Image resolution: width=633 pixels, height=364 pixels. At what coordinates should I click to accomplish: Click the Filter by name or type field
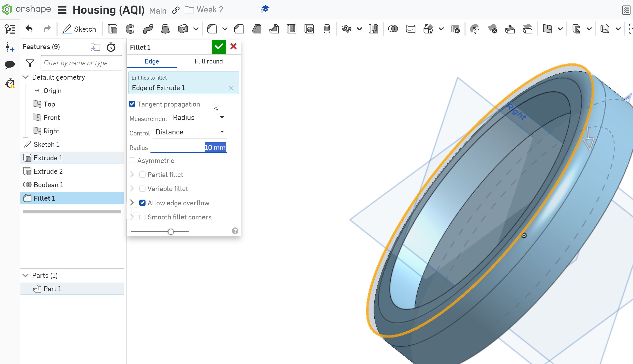81,63
